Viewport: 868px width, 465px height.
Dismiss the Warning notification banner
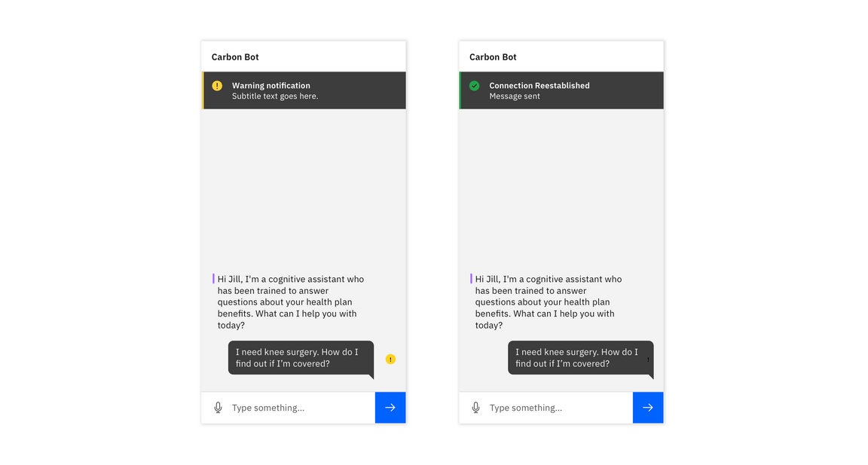point(304,90)
